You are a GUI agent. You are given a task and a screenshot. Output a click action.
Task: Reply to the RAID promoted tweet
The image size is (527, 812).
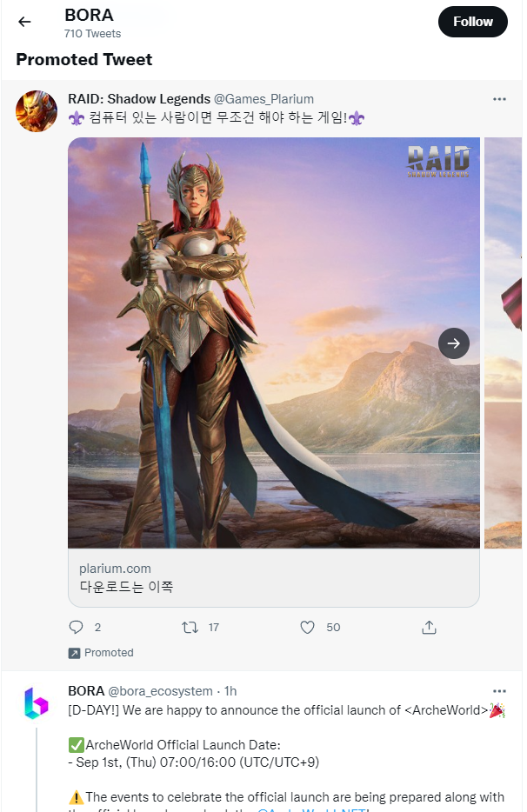pos(77,627)
